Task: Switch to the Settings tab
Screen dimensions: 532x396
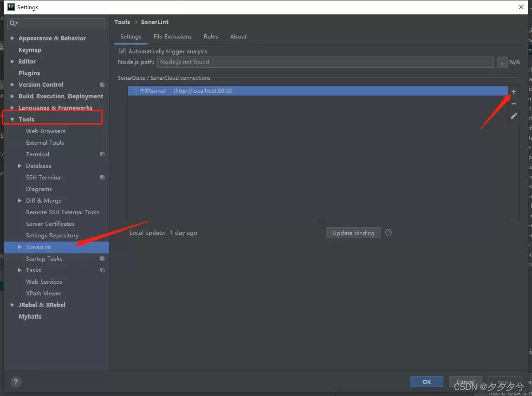Action: click(130, 37)
